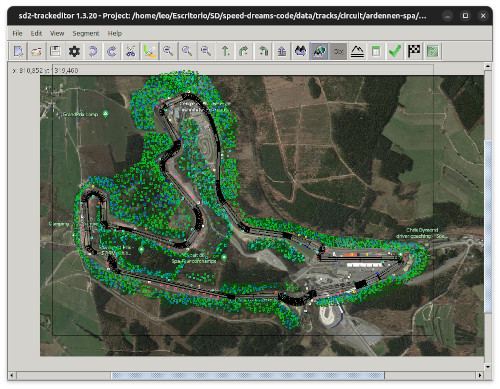Click the Circuit de Spa-Francorchamps map label
500x389 pixels.
coord(194,258)
